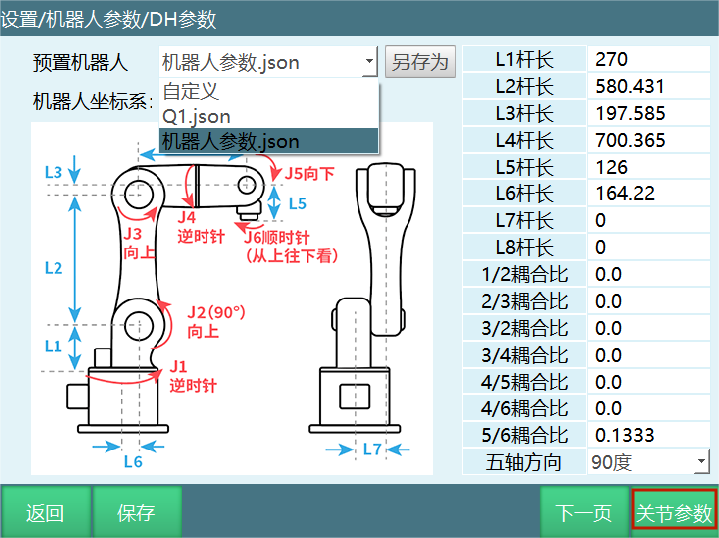Click the L7杆长 input field
The height and width of the screenshot is (538, 719).
tap(650, 220)
